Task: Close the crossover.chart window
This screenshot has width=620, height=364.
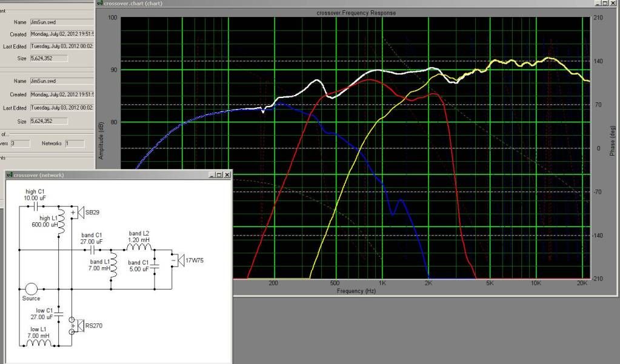Action: [613, 3]
